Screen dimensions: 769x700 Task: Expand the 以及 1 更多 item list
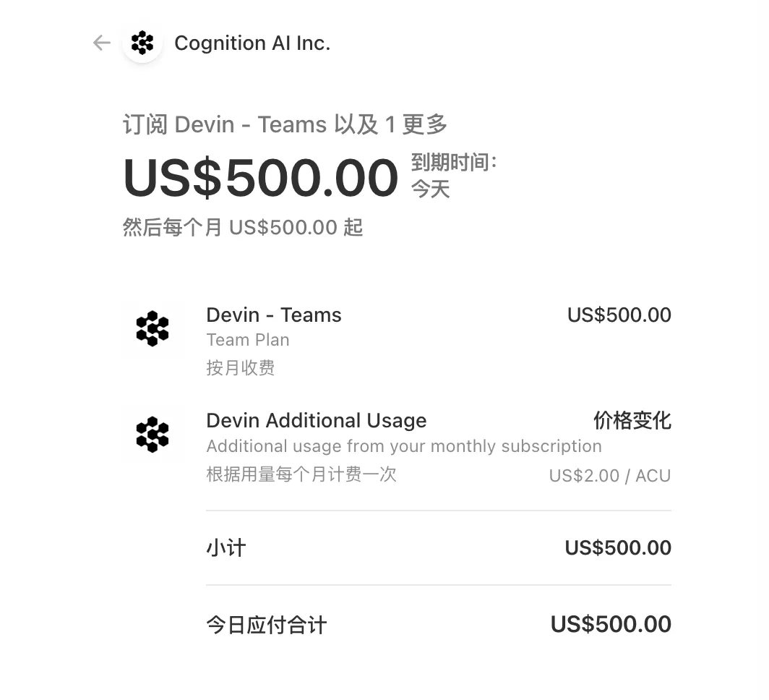pos(403,124)
